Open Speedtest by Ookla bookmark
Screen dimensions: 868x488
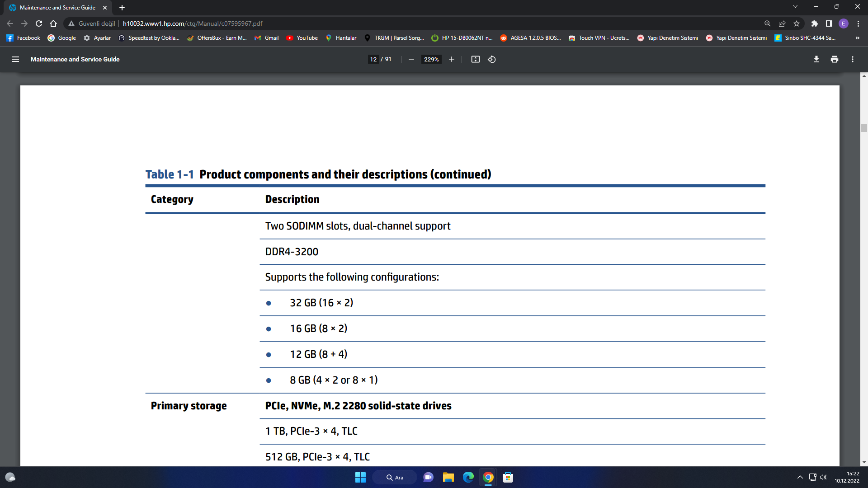coord(149,38)
